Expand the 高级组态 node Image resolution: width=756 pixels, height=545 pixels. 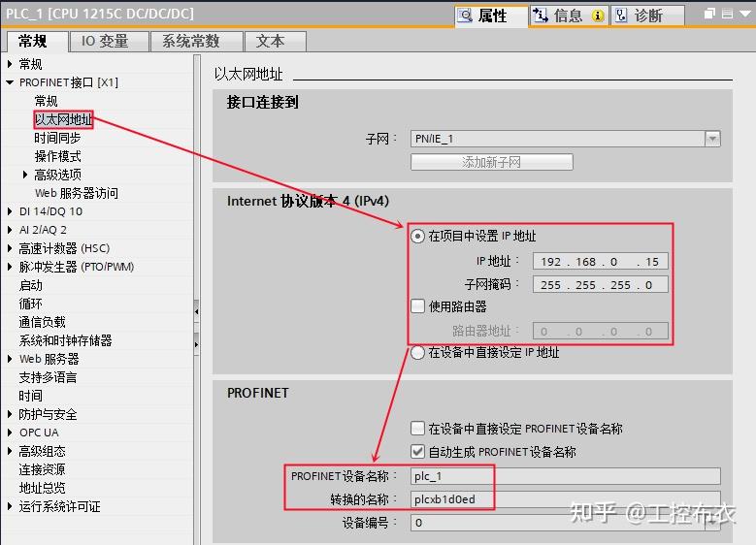click(10, 451)
